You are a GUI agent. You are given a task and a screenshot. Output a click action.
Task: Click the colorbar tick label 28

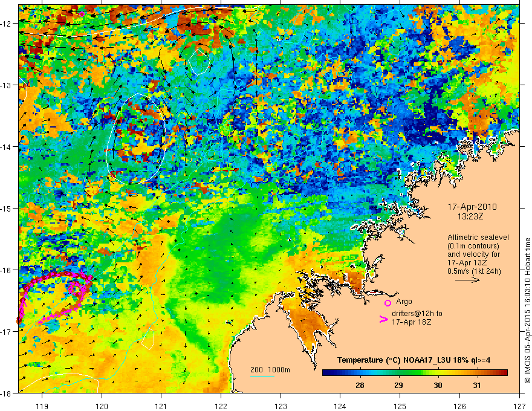point(360,385)
